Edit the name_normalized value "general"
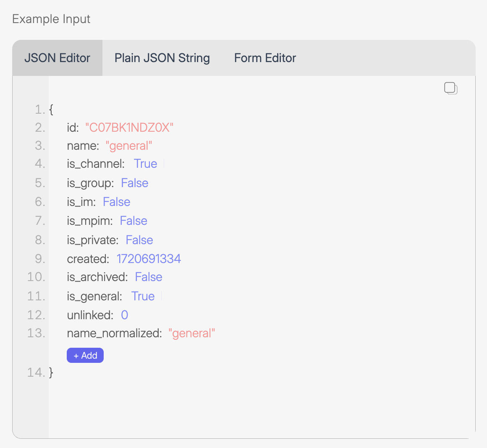This screenshot has width=487, height=448. point(192,333)
